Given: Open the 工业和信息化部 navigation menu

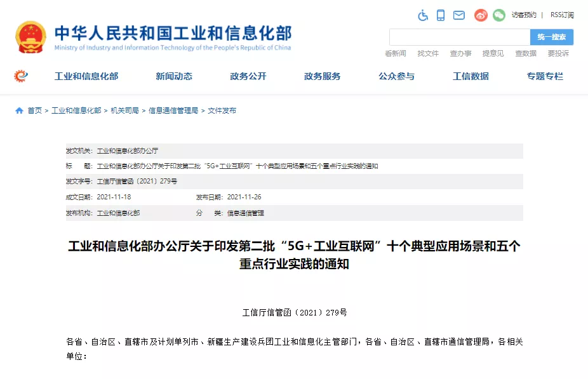Looking at the screenshot, I should click(x=86, y=76).
